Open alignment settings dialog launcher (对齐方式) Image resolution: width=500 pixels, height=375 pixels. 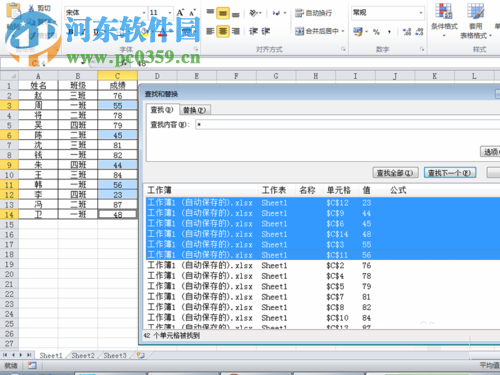343,49
